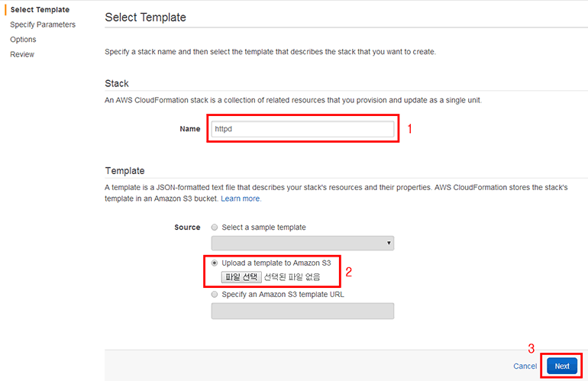Click the Stack section heading
Screen dimensions: 588x381
tap(117, 83)
